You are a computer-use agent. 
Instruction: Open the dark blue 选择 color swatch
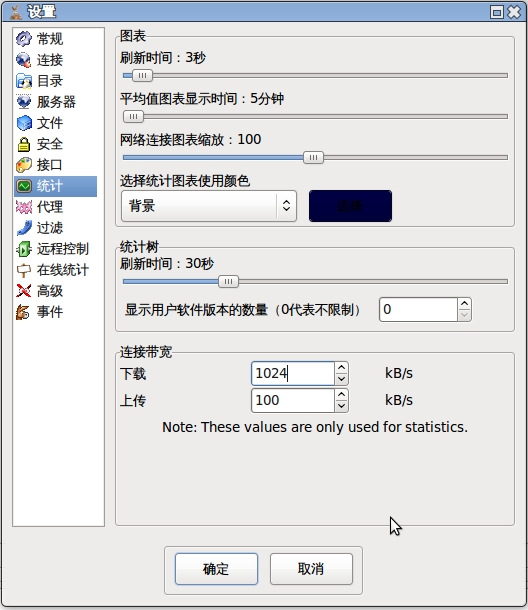pyautogui.click(x=350, y=206)
